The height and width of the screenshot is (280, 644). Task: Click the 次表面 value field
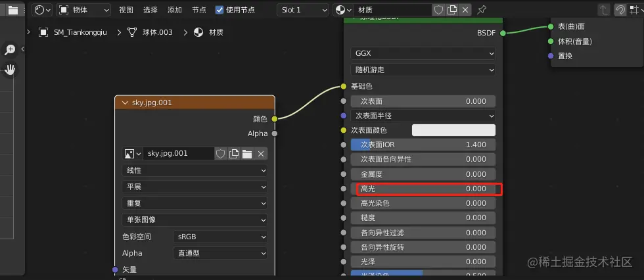423,101
